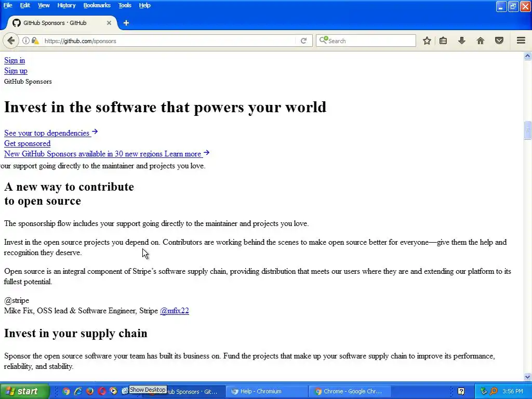Open the lock warning icon in the address bar
532x399 pixels.
[x=35, y=41]
